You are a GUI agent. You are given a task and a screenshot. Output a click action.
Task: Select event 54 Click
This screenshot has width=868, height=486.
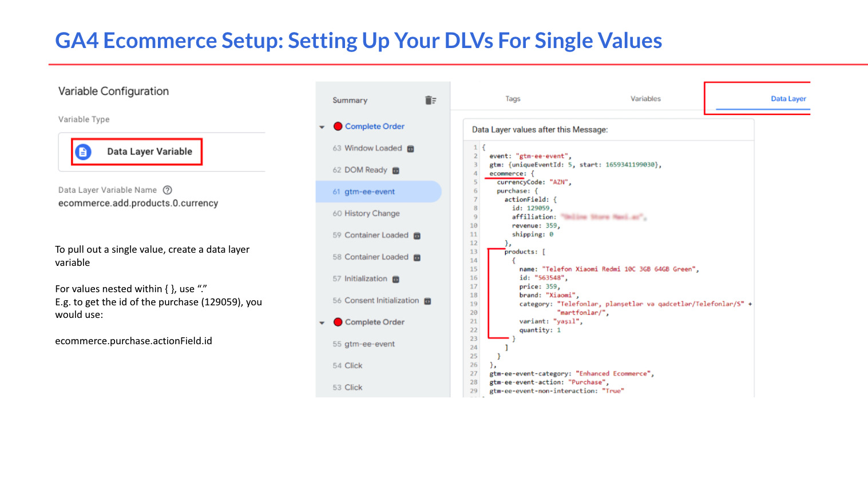pyautogui.click(x=347, y=365)
